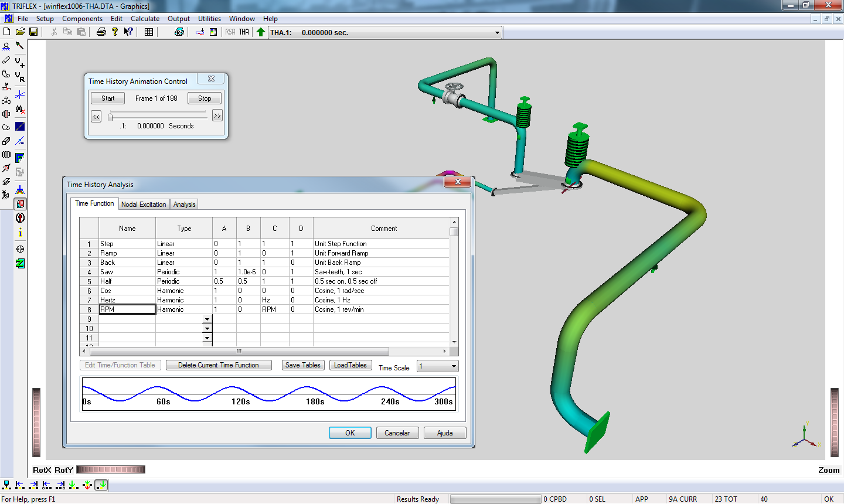Open the Utilities menu

pyautogui.click(x=209, y=19)
